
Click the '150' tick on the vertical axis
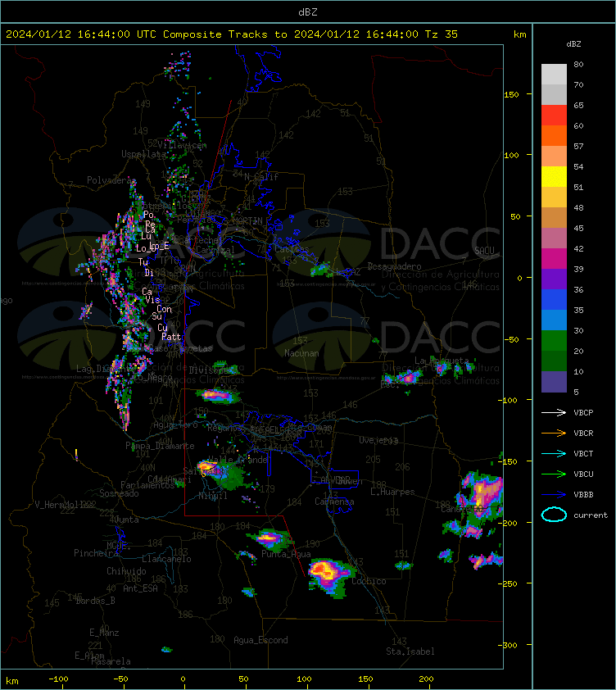tap(511, 94)
